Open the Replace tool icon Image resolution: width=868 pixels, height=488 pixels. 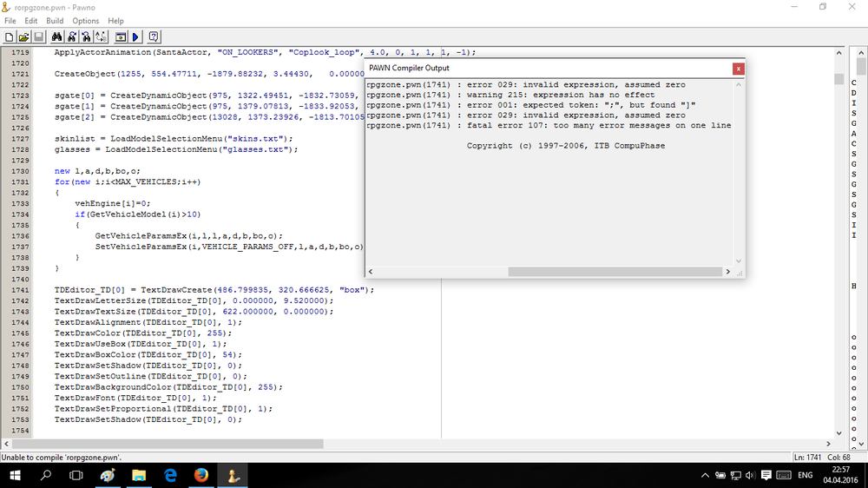(x=102, y=37)
